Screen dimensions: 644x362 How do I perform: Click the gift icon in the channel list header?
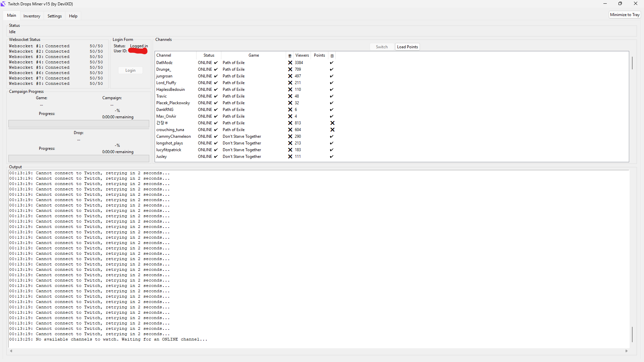point(290,55)
